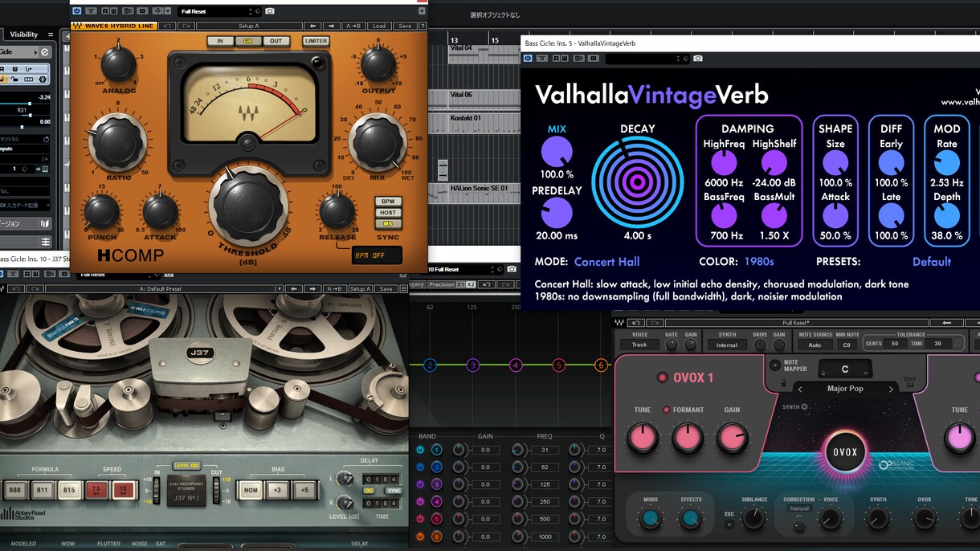Select J37 tape formula 811

click(43, 489)
